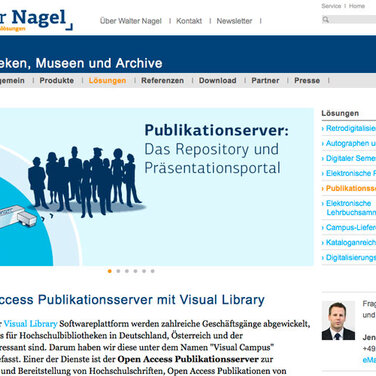
Task: Open the Download menu item
Action: point(218,81)
